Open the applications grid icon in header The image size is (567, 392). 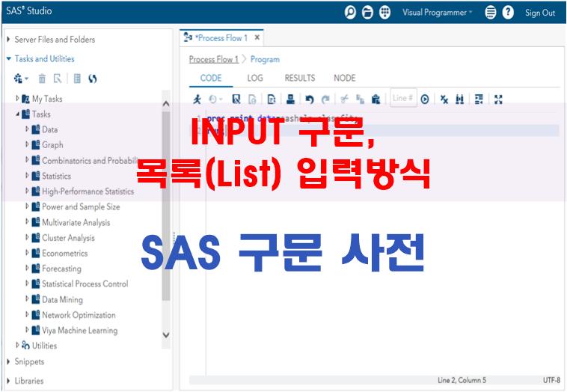[384, 13]
